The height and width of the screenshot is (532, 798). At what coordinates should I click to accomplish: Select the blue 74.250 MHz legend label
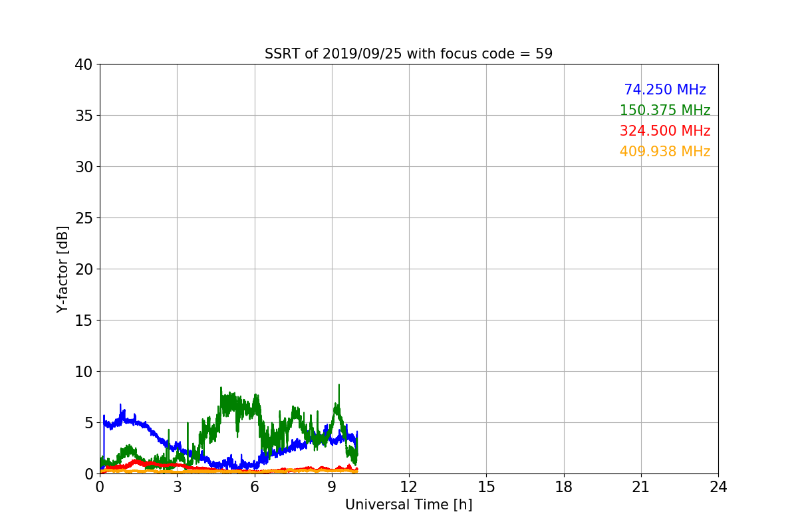[x=665, y=90]
